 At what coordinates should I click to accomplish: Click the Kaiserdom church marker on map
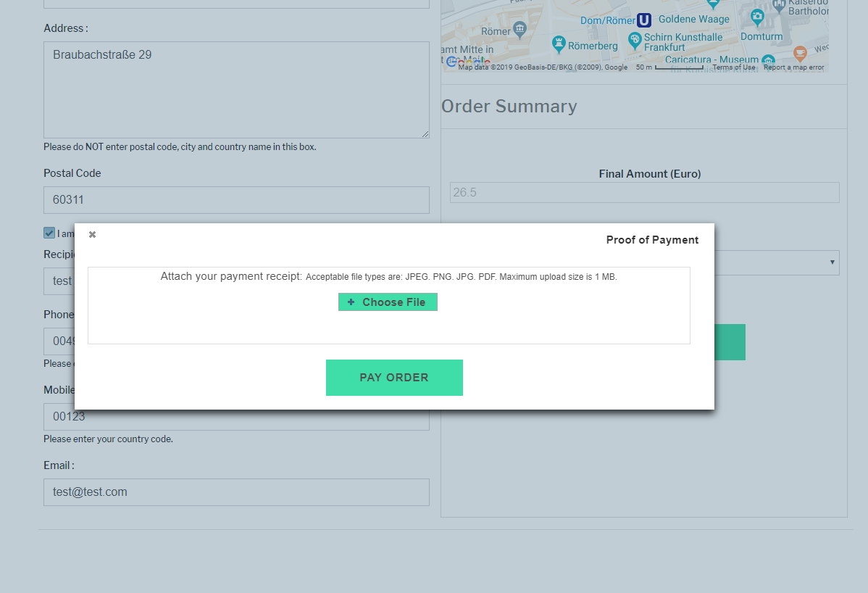[780, 7]
